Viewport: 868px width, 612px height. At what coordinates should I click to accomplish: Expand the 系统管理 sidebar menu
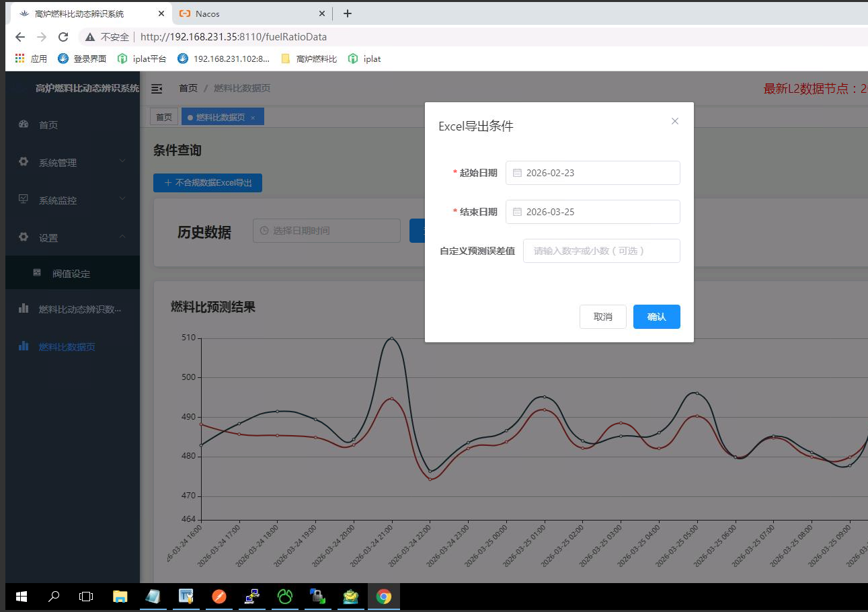pos(73,162)
